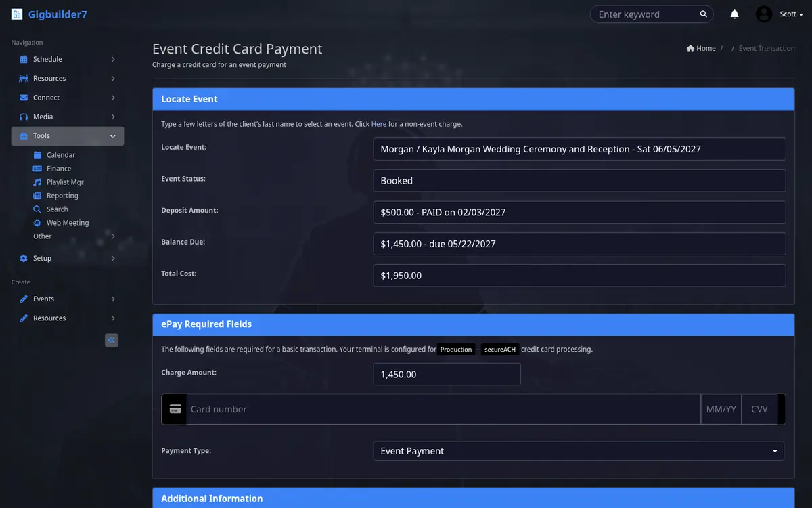This screenshot has width=812, height=508.
Task: Click the Tools toolbox icon
Action: (24, 136)
